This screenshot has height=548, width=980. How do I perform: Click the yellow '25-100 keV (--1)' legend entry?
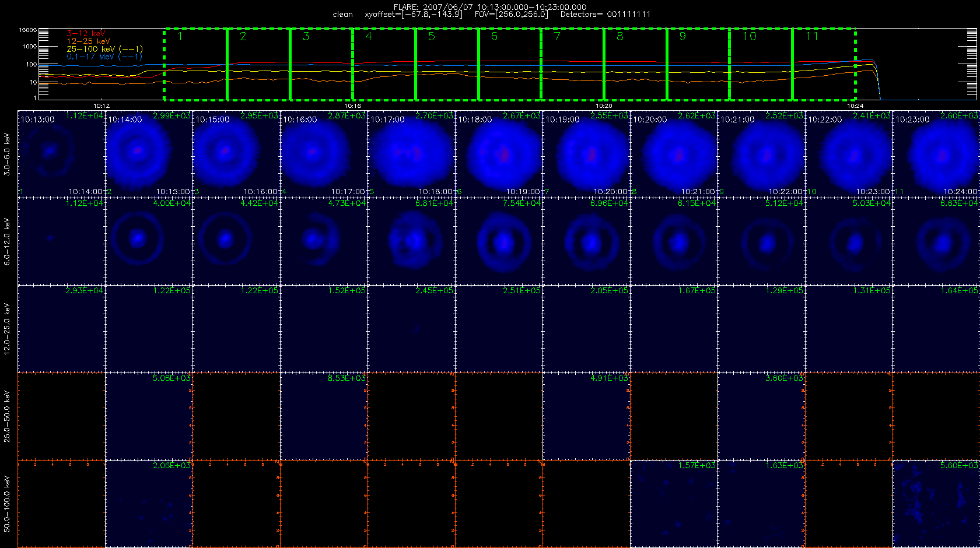click(104, 49)
